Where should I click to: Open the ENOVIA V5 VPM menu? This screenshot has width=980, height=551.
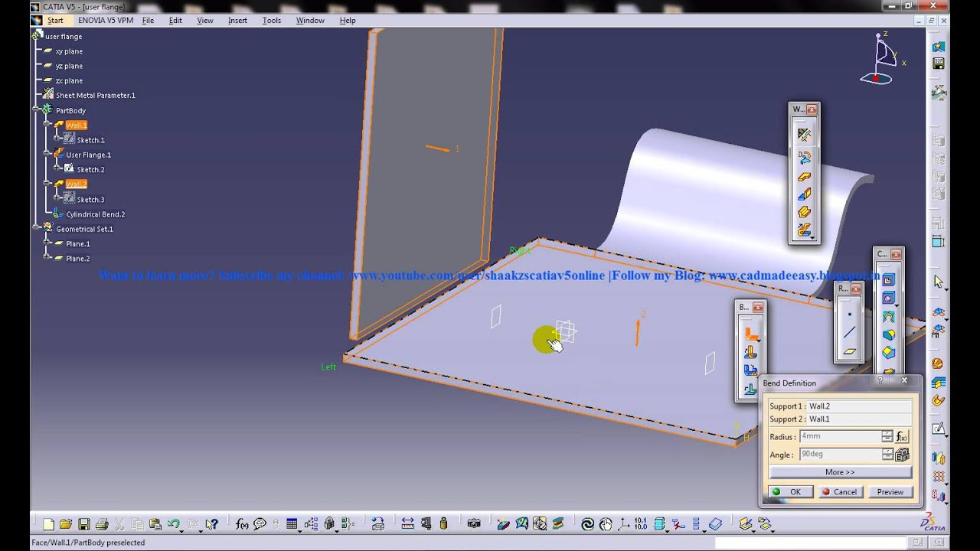coord(106,21)
